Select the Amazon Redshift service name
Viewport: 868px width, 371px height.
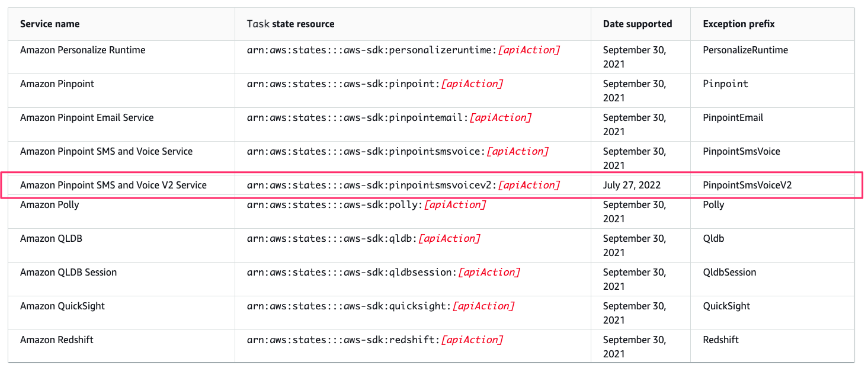[57, 340]
